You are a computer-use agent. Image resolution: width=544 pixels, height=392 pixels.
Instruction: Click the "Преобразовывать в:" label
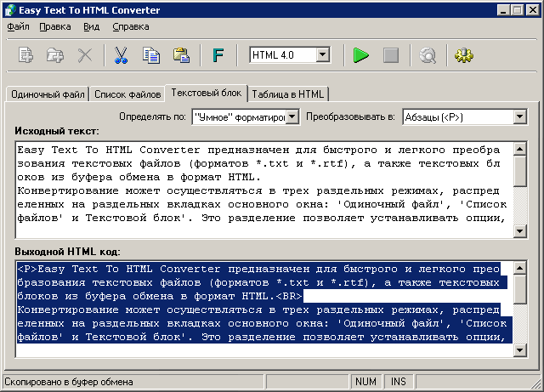[350, 116]
